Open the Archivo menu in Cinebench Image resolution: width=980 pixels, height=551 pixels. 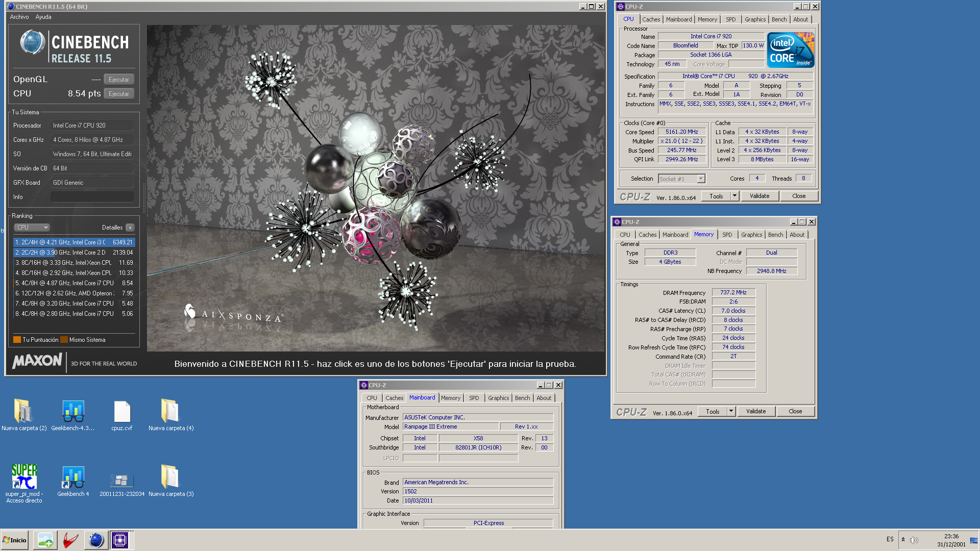point(19,17)
